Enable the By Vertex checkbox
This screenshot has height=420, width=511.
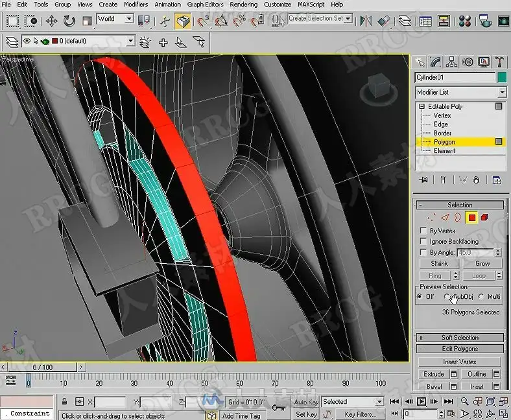tap(423, 231)
